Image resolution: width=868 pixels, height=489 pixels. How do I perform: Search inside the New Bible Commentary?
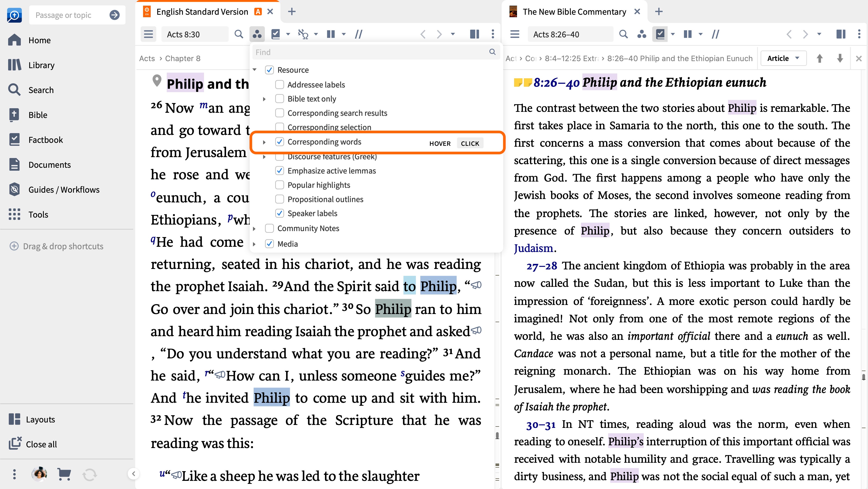[x=623, y=34]
